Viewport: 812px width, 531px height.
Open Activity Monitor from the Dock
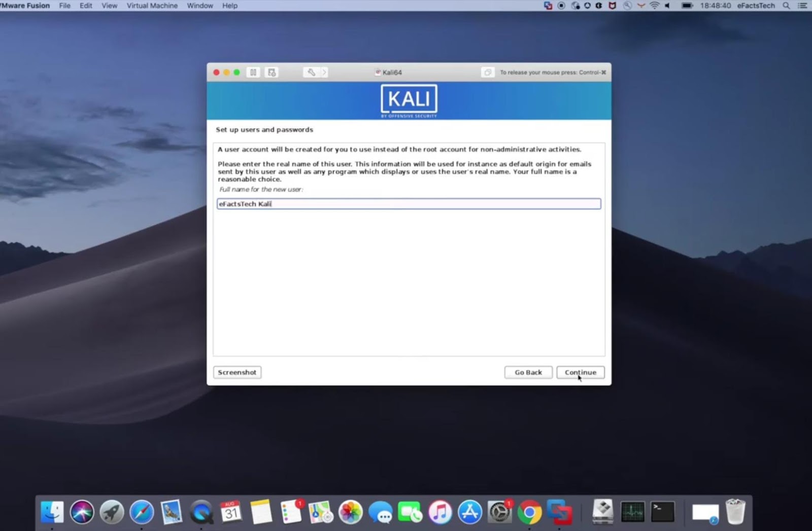tap(633, 512)
